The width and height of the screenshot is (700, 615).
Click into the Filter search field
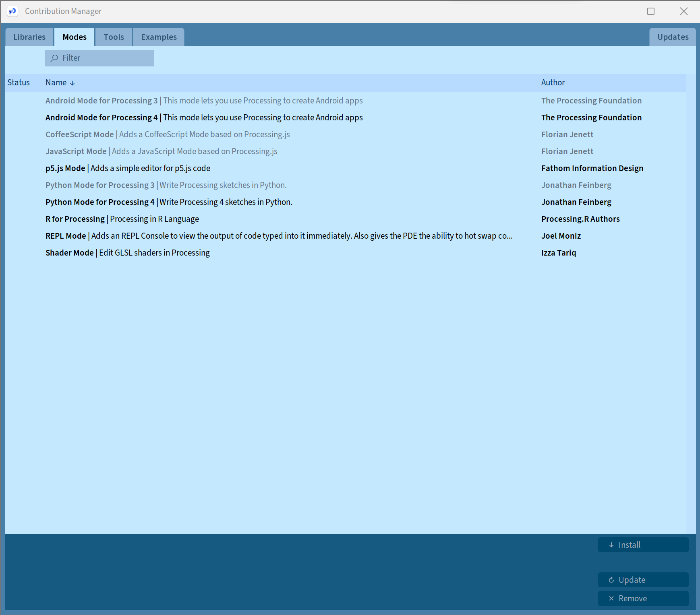coord(105,58)
